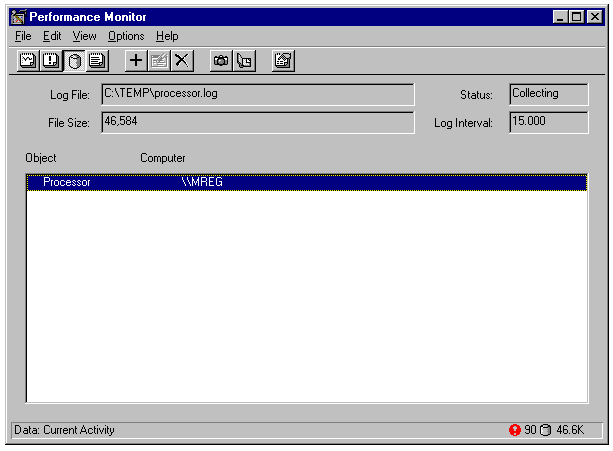Screen dimensions: 613x451
Task: Click the red alert status bar icon
Action: pos(515,430)
